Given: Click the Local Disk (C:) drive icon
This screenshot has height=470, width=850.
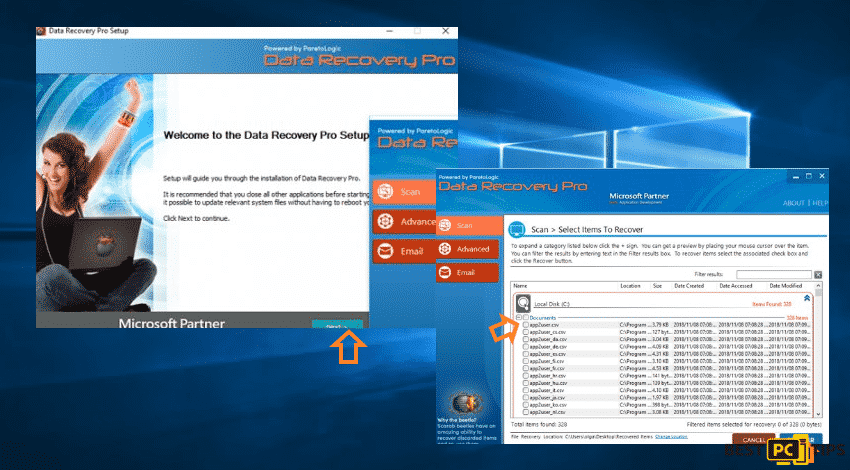Looking at the screenshot, I should 523,302.
